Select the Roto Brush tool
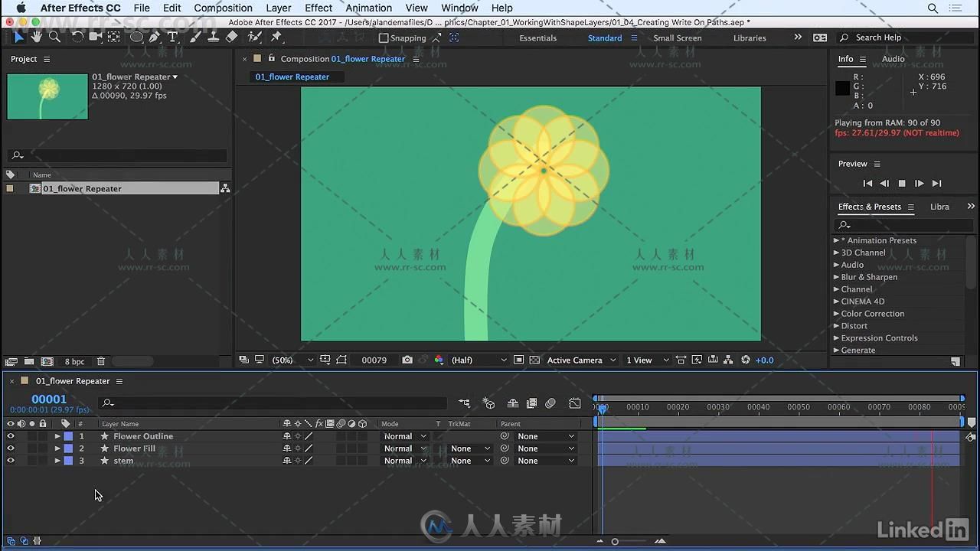The width and height of the screenshot is (980, 551). 255,37
